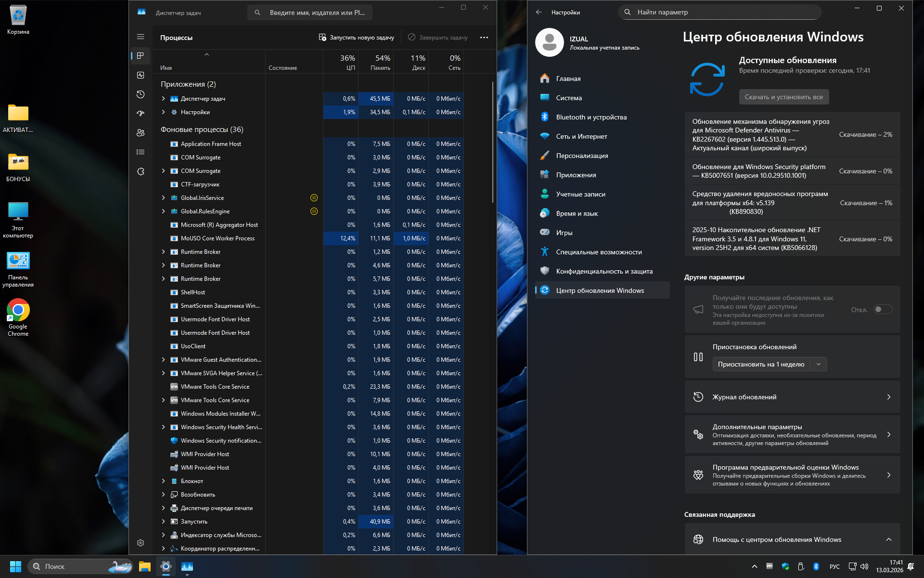Expand the Task Manager app entry under Applications
The image size is (924, 578).
tap(163, 99)
